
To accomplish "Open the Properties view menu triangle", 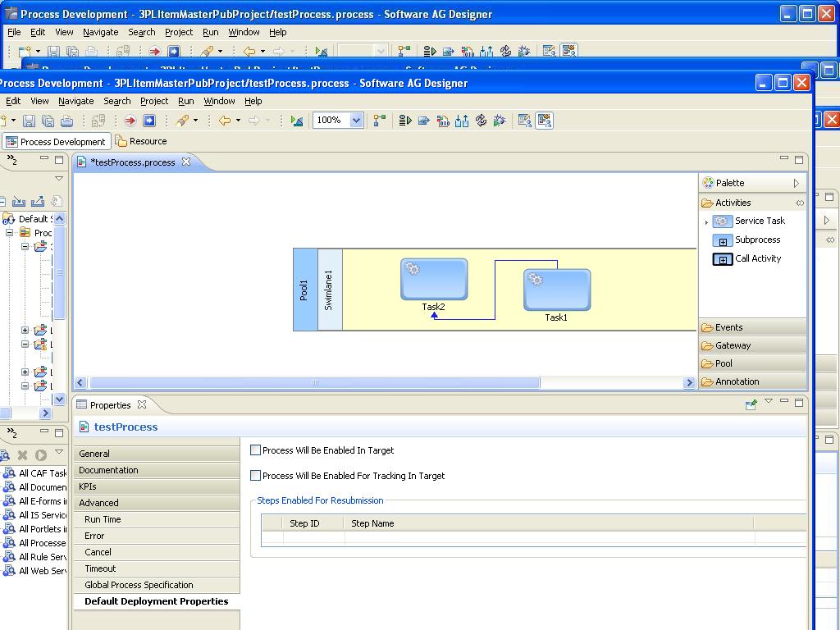I will point(768,400).
